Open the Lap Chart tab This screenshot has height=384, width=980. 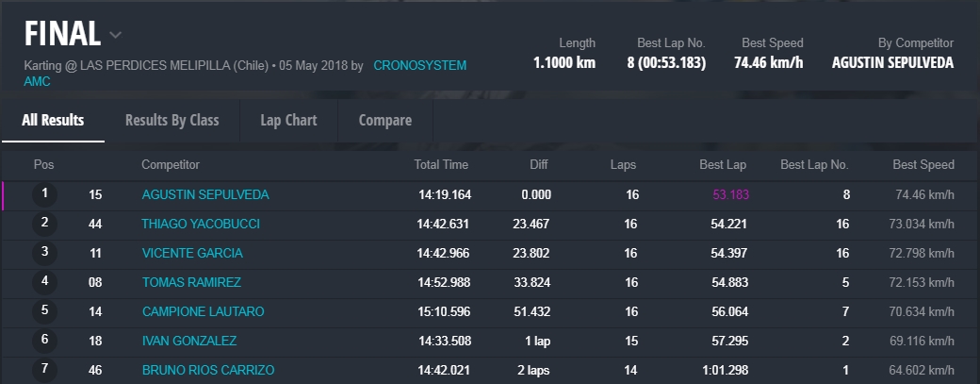(288, 120)
